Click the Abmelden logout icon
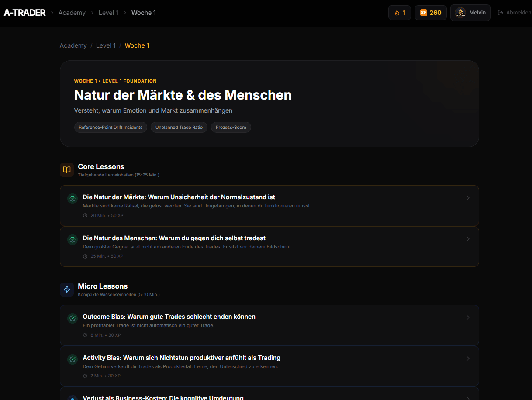Image resolution: width=532 pixels, height=400 pixels. (x=501, y=13)
